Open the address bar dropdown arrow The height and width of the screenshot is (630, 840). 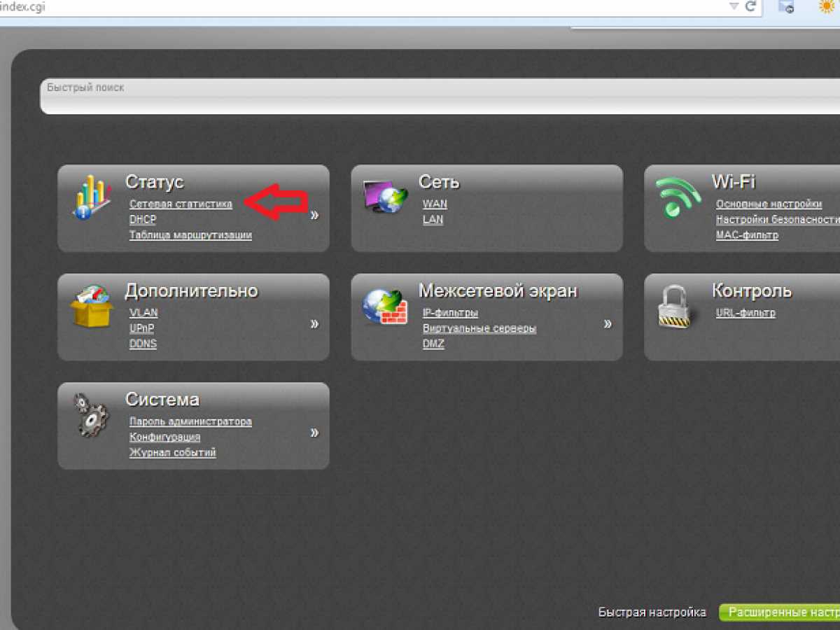tap(734, 6)
